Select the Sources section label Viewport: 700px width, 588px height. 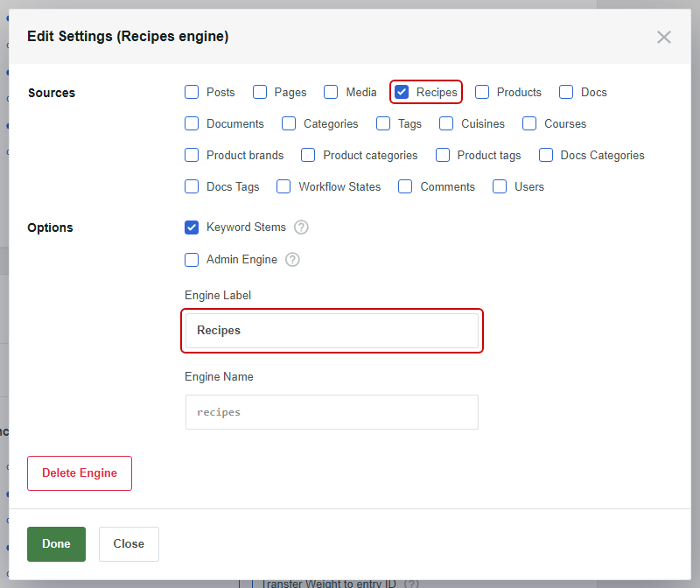click(x=52, y=93)
